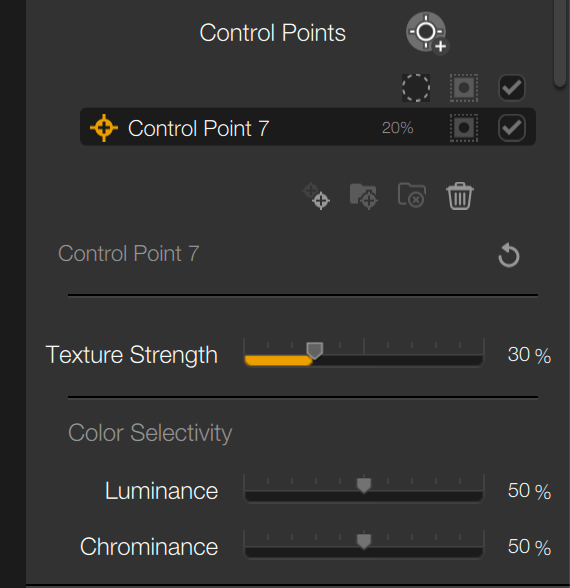This screenshot has width=570, height=588.
Task: Click the 20% size value of Control Point 7
Action: click(398, 128)
